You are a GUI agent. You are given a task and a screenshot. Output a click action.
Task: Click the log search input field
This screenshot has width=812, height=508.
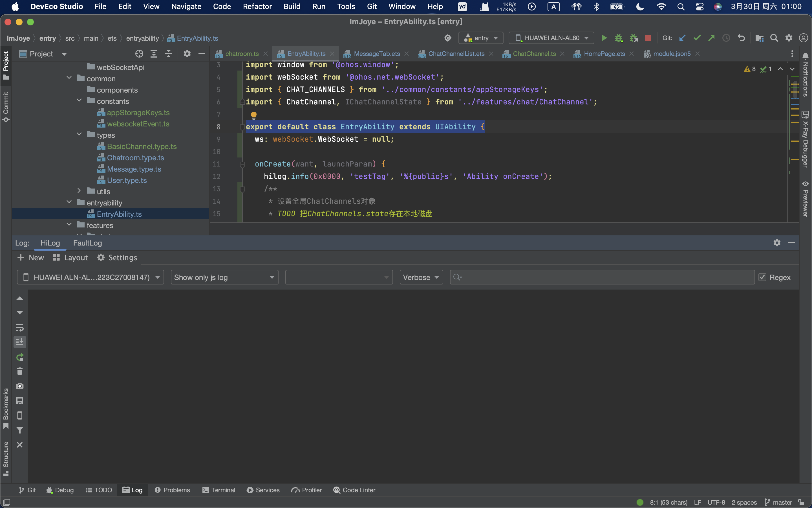point(602,277)
